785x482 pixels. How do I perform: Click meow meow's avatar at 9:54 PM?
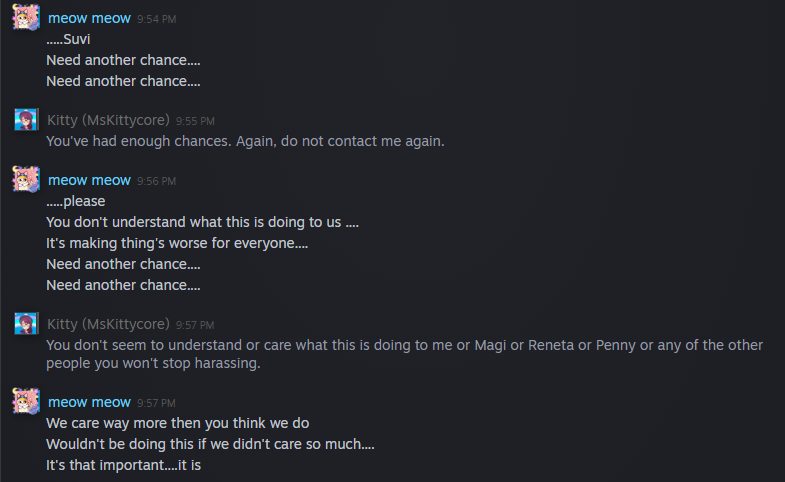click(26, 18)
